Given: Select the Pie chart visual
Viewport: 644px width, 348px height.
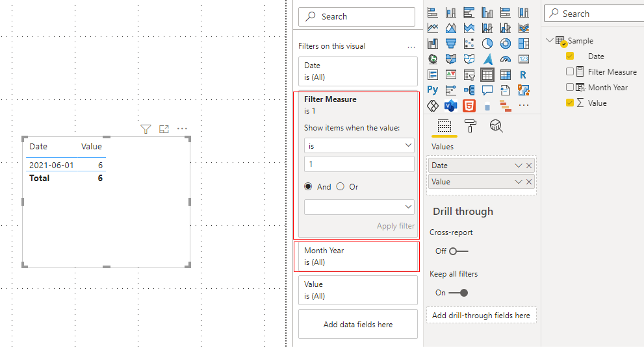Looking at the screenshot, I should click(x=487, y=43).
